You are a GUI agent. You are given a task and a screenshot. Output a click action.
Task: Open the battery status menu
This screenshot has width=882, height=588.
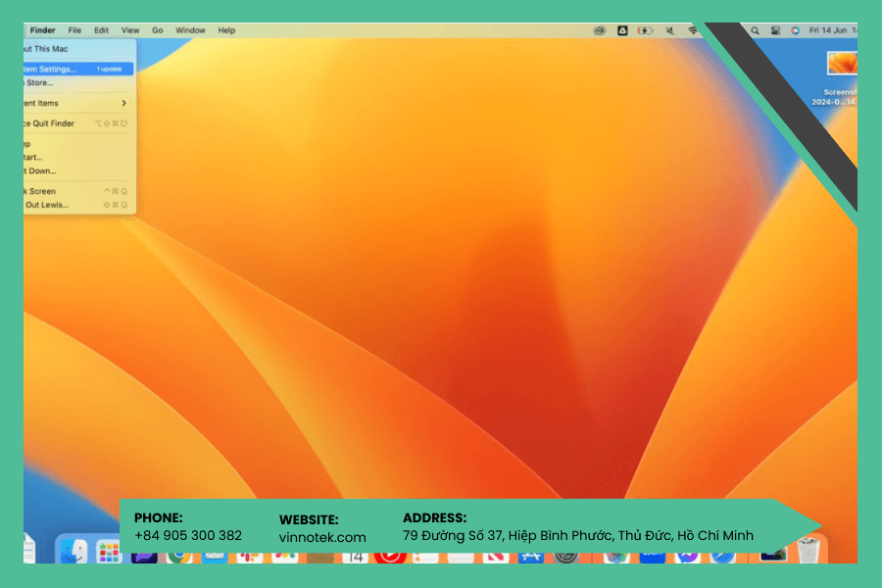[645, 30]
